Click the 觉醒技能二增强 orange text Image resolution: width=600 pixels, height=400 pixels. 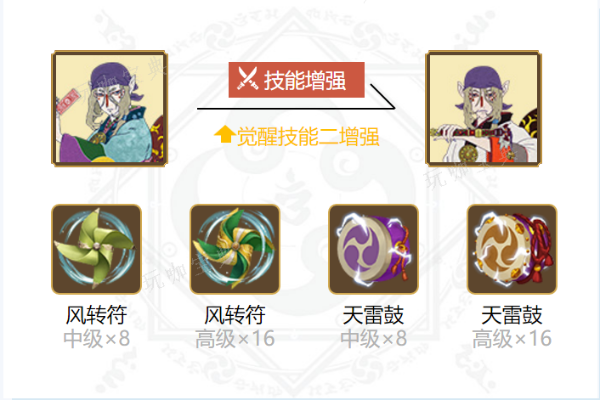(308, 136)
